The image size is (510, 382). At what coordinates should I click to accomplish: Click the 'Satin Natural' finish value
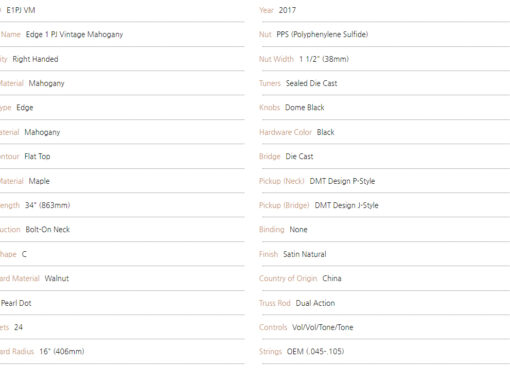[x=305, y=254]
